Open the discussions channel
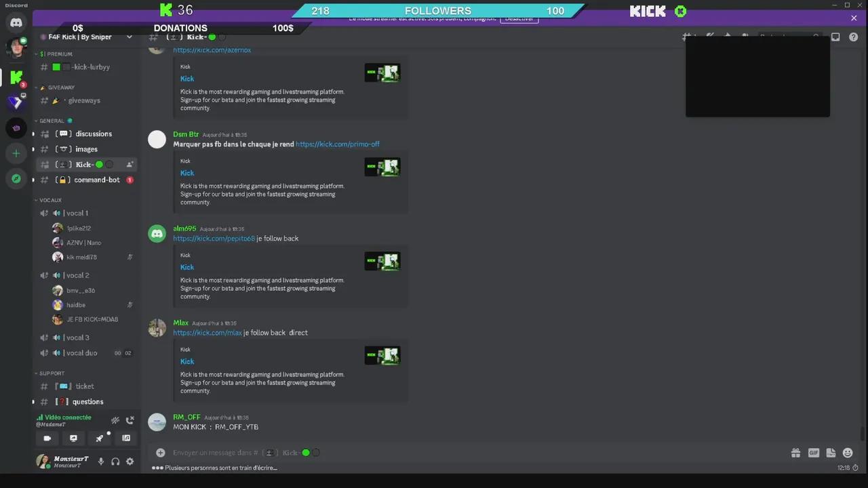The height and width of the screenshot is (488, 868). (x=87, y=134)
